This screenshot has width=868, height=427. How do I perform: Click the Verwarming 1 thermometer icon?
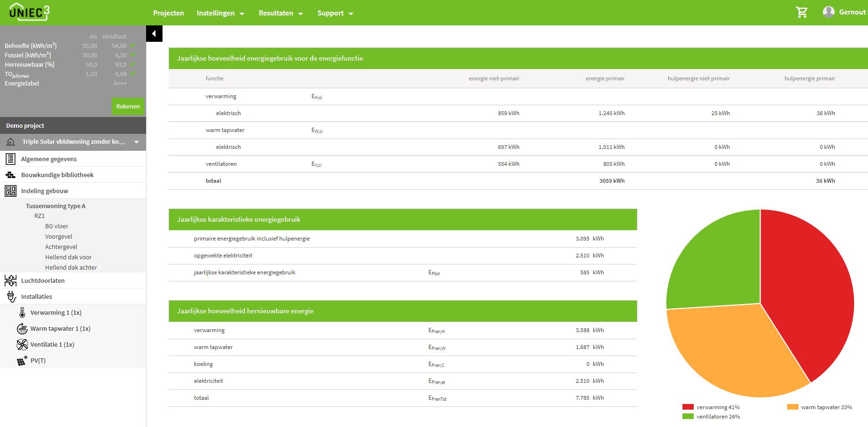click(x=22, y=312)
